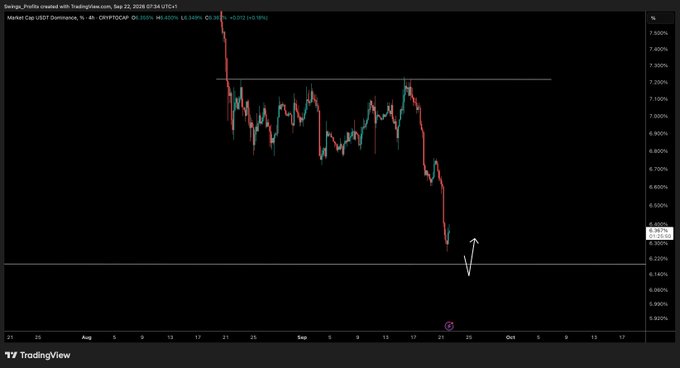Click the Aug label on time axis
680x368 pixels.
[87, 337]
